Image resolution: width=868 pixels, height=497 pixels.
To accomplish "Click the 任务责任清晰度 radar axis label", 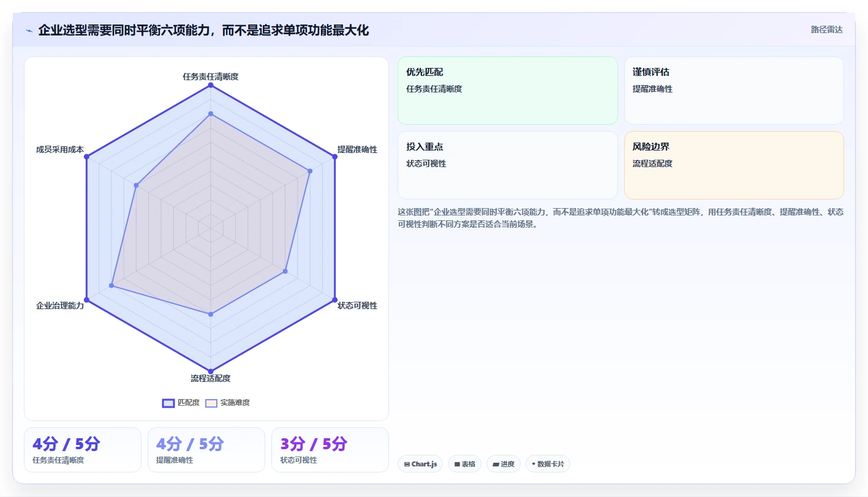I will click(x=211, y=77).
